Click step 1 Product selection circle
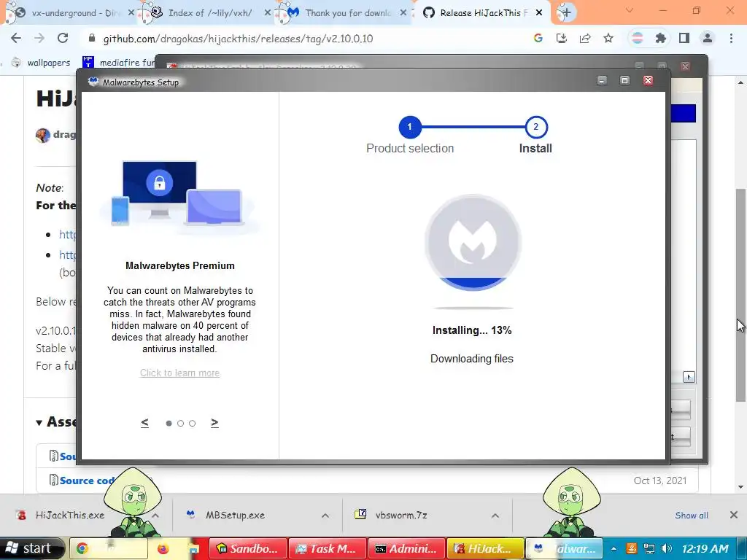Viewport: 747px width, 560px height. tap(410, 127)
